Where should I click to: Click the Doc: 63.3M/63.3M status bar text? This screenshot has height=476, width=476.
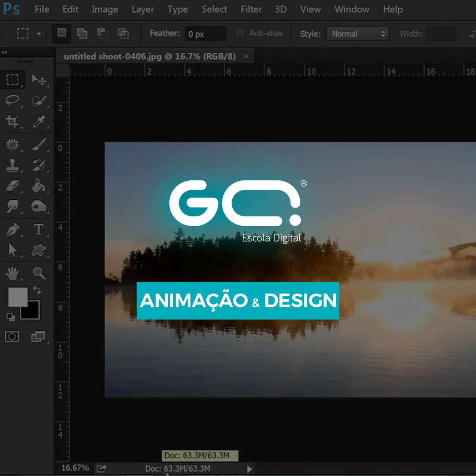tap(178, 469)
